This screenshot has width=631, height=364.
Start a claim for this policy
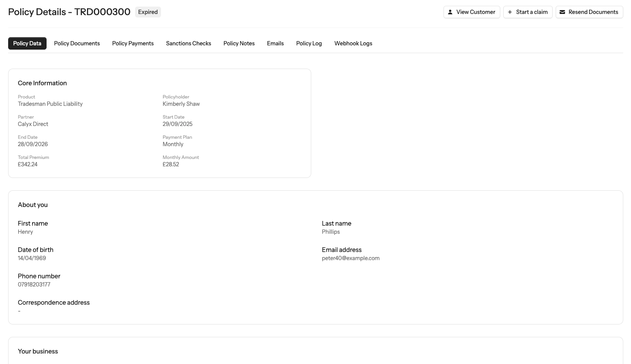click(528, 12)
